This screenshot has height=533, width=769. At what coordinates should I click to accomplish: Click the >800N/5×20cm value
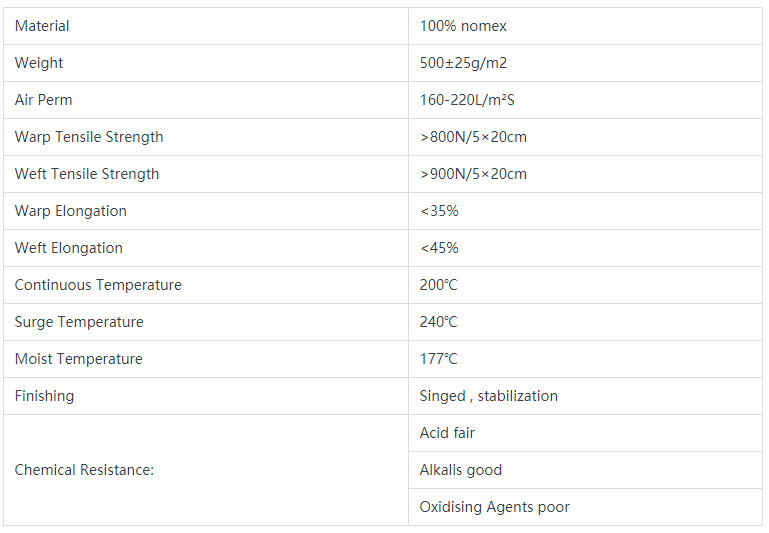point(473,137)
